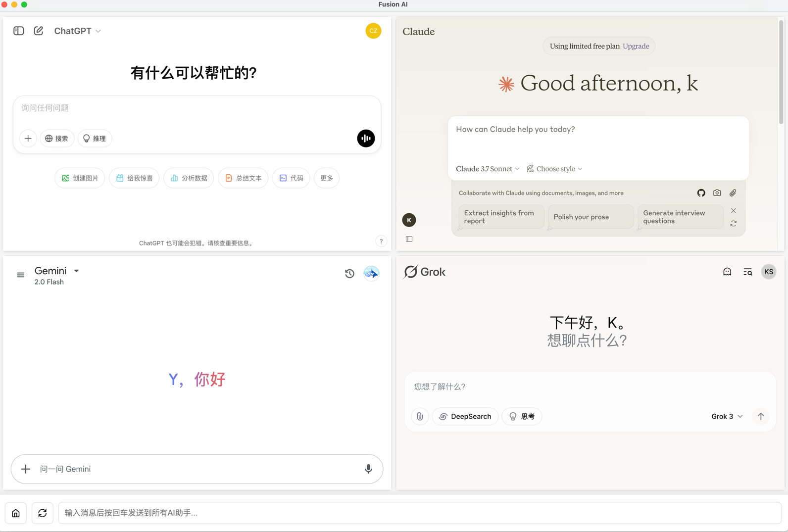Open the ChatGPT help question mark

[381, 242]
